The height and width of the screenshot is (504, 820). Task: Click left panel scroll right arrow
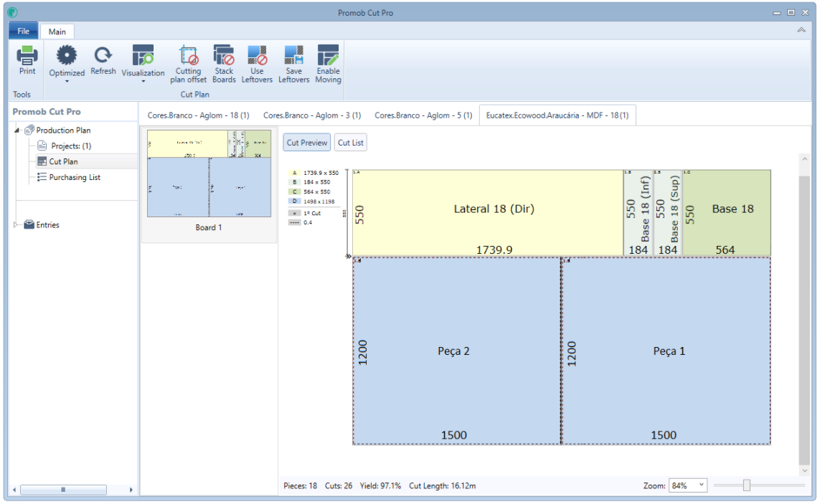pyautogui.click(x=131, y=490)
